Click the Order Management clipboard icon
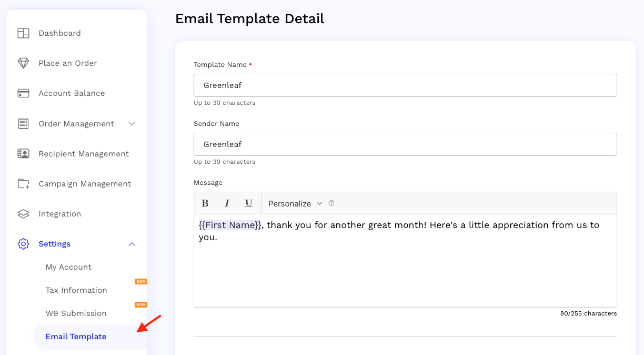 (x=23, y=123)
